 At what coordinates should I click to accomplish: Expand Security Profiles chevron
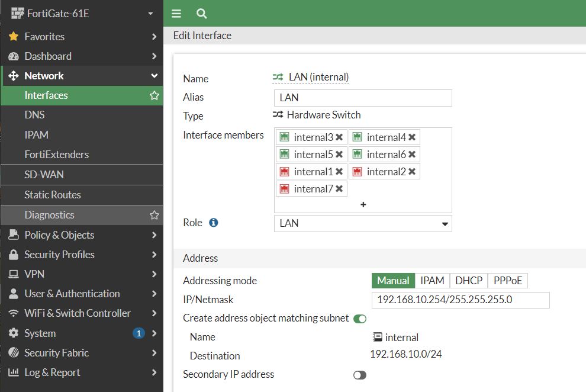coord(154,255)
